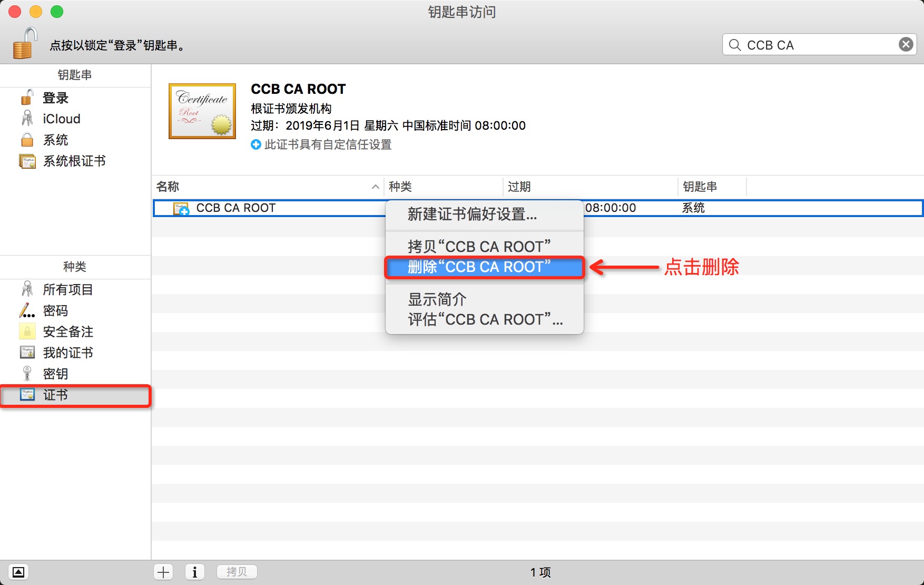Image resolution: width=924 pixels, height=585 pixels.
Task: Click the 系统根证书 certificate folder icon
Action: point(27,161)
